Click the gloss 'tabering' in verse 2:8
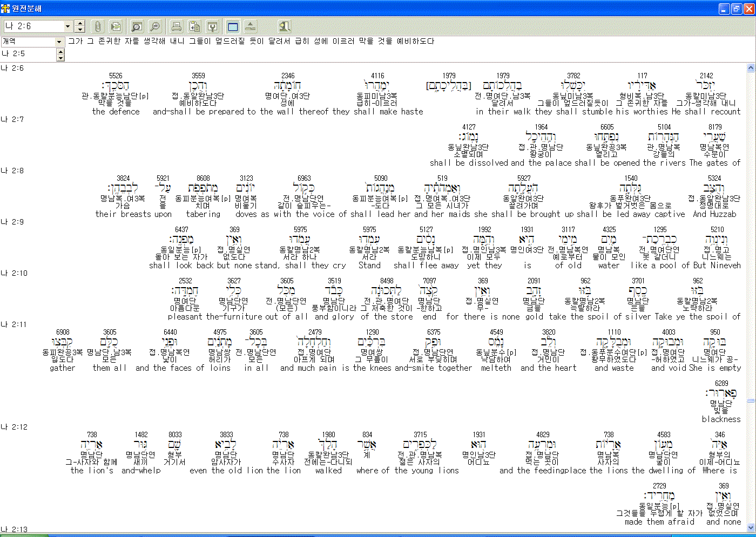The image size is (756, 537). click(x=203, y=214)
